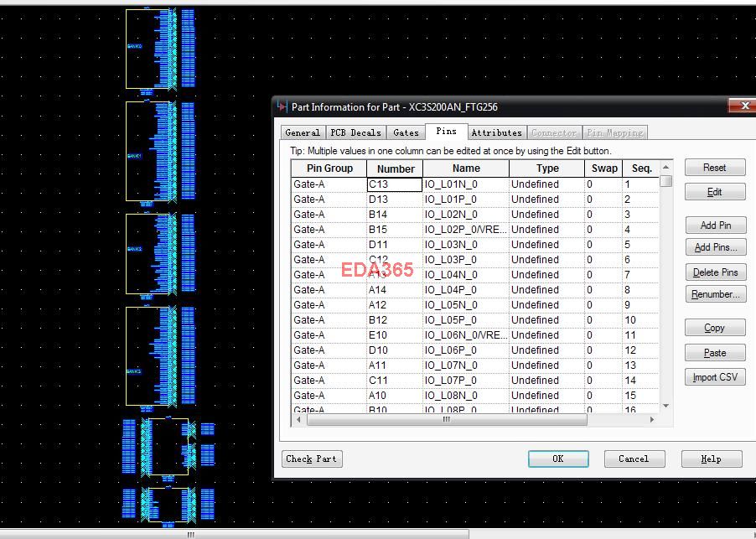Click the Check Part button
Image resolution: width=756 pixels, height=539 pixels.
(x=312, y=459)
